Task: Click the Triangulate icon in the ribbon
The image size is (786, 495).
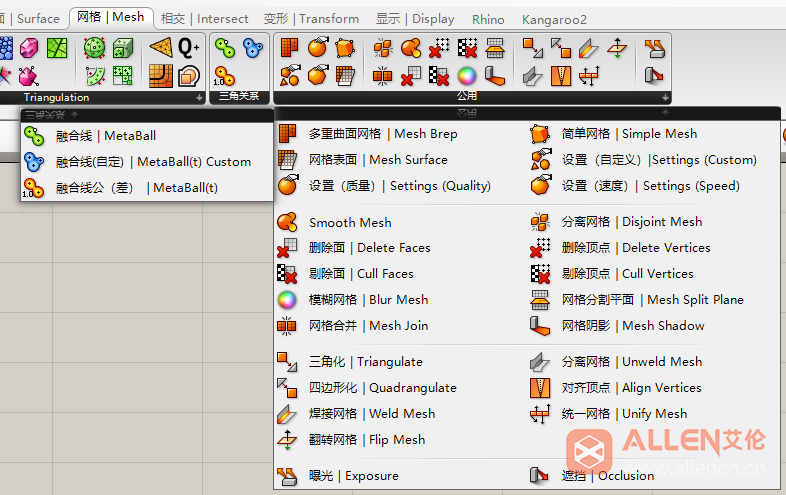Action: click(533, 48)
